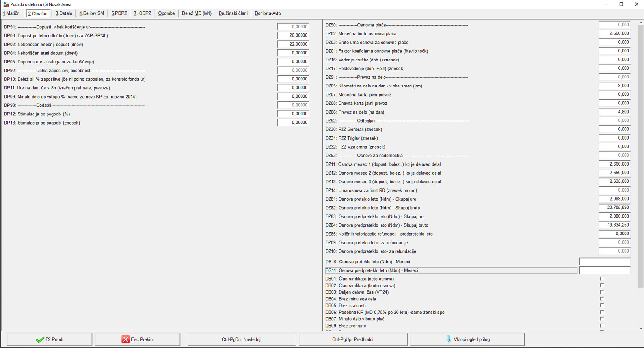Open the Opombe tab

point(166,13)
